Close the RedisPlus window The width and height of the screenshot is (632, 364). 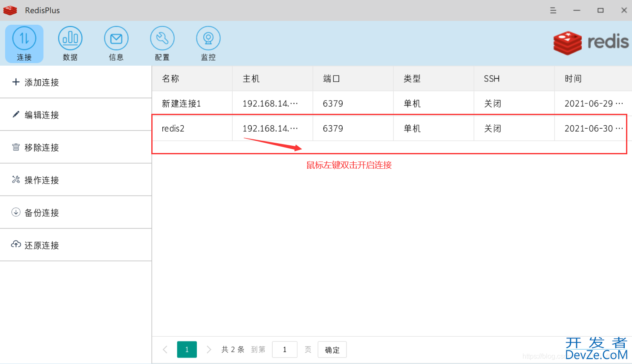click(x=624, y=10)
